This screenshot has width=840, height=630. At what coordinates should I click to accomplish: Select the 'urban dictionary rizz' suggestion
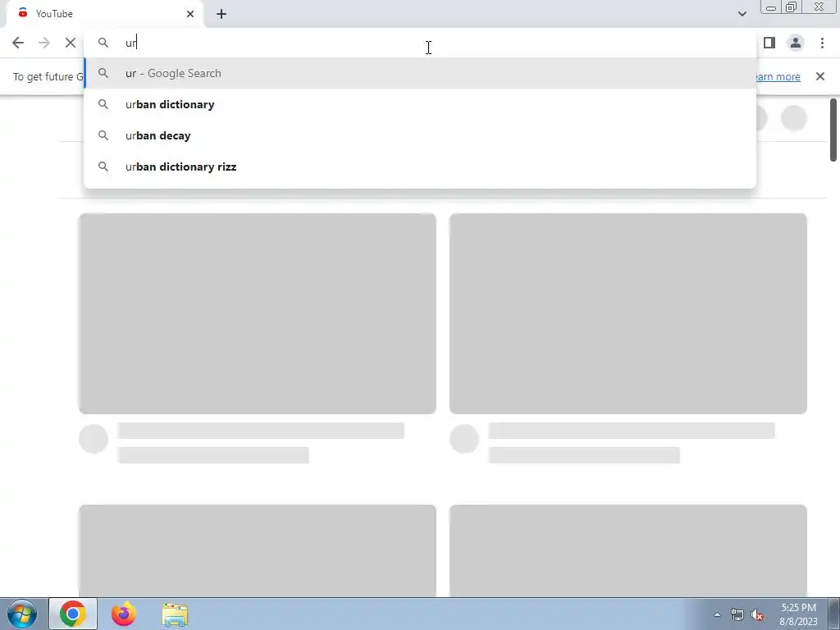[x=420, y=167]
